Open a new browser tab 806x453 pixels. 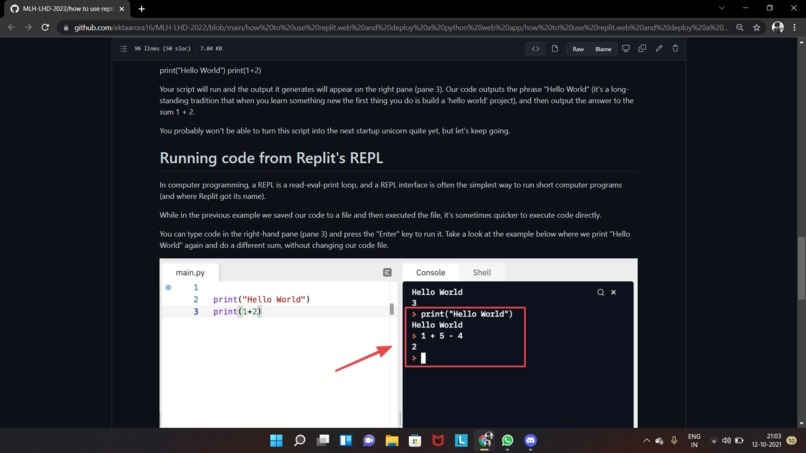141,9
